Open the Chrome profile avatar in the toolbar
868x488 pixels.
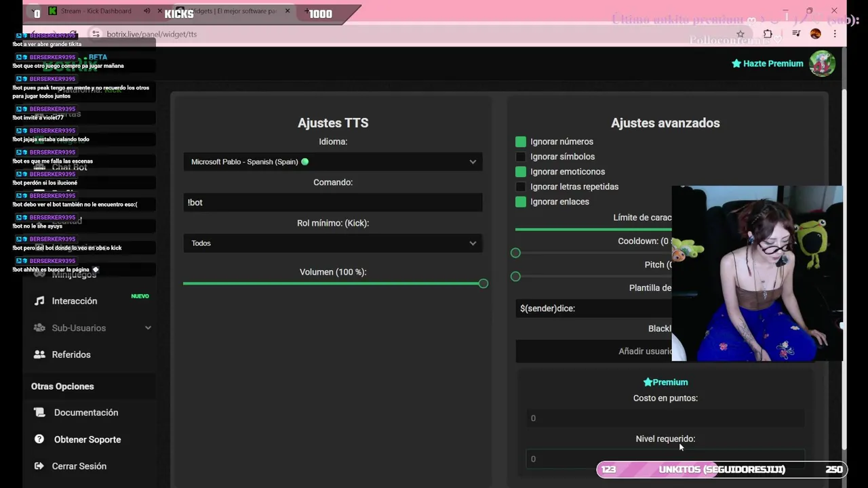click(x=816, y=34)
